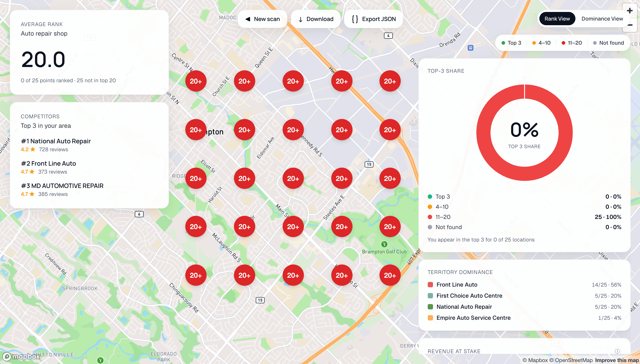
Task: Click the First Choice Auto Centre teal swatch
Action: (430, 295)
